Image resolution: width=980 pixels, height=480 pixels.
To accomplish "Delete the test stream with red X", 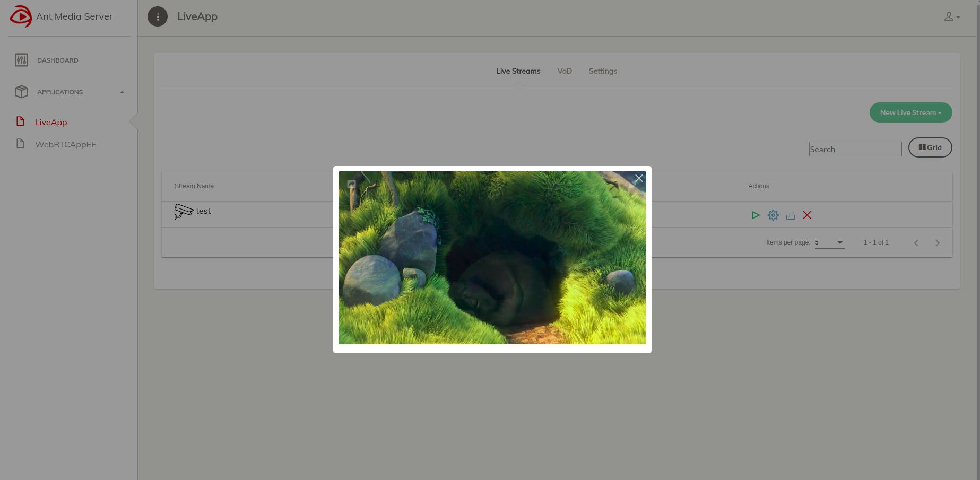I will click(x=807, y=215).
